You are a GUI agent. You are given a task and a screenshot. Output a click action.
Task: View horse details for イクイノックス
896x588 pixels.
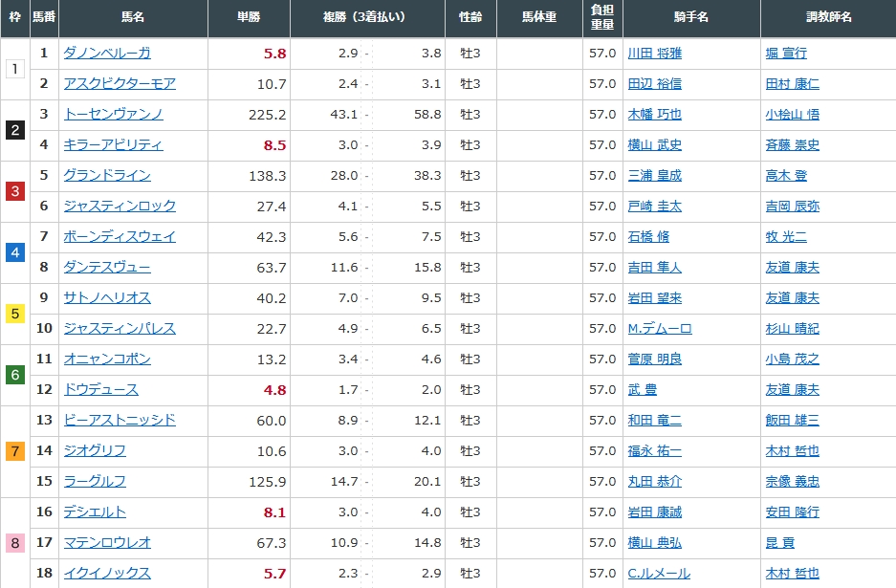[x=106, y=574]
